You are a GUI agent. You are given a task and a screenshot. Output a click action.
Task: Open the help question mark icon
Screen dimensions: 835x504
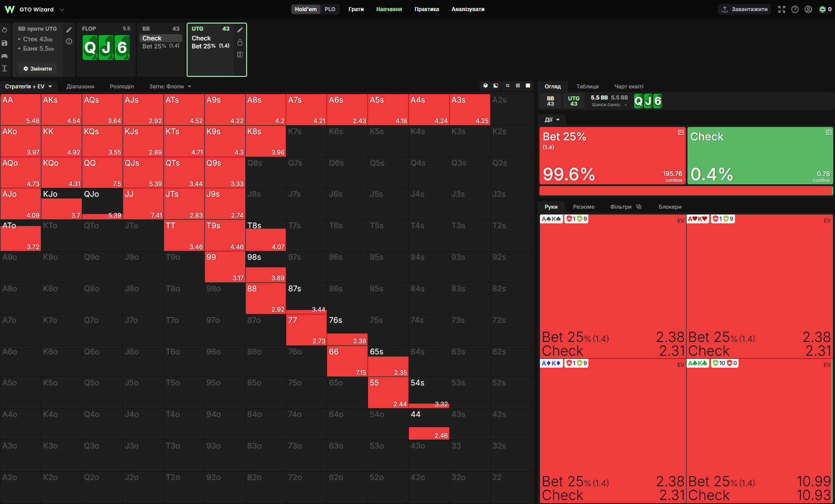coord(795,9)
